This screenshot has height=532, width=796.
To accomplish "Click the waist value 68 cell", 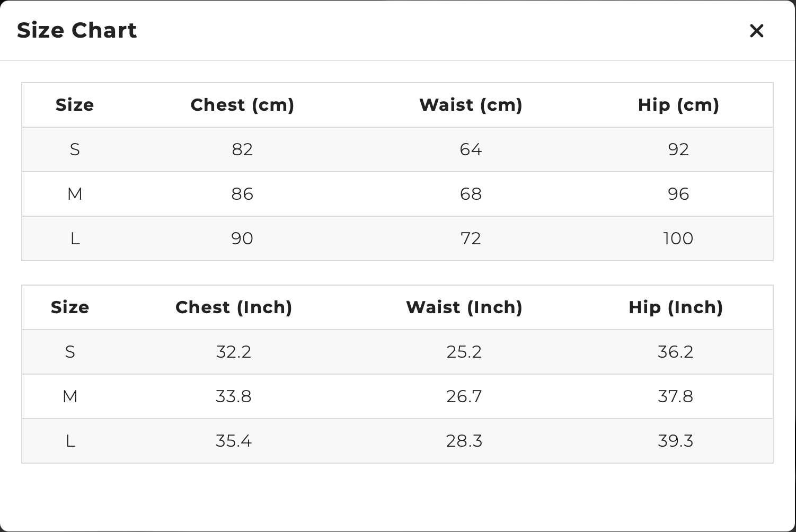I will coord(471,194).
